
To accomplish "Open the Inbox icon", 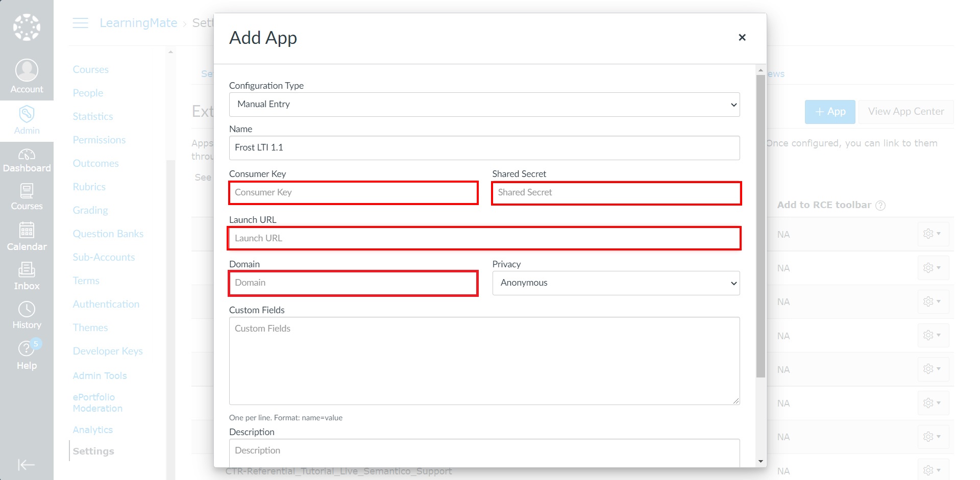I will click(x=27, y=270).
